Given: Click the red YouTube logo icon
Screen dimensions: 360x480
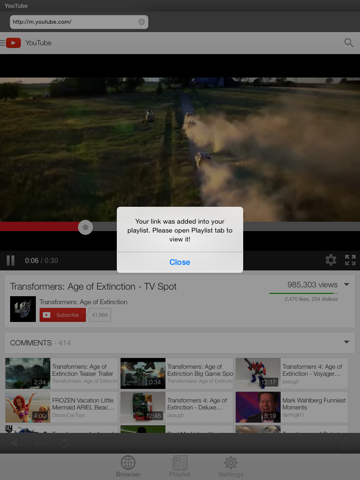Looking at the screenshot, I should coord(13,43).
